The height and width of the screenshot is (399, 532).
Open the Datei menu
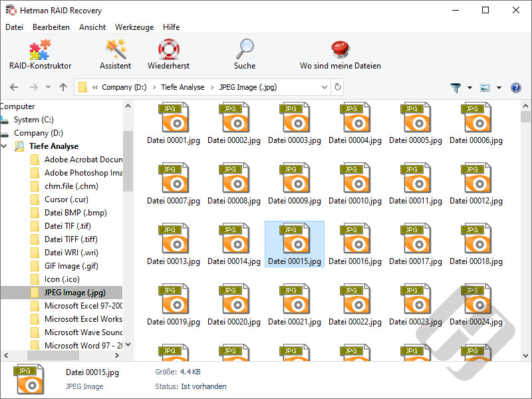click(14, 27)
